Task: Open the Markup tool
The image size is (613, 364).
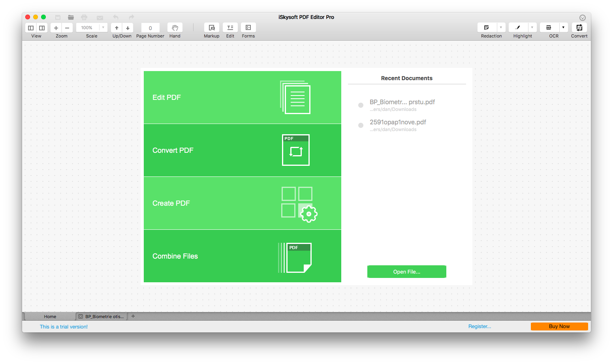Action: click(x=212, y=28)
